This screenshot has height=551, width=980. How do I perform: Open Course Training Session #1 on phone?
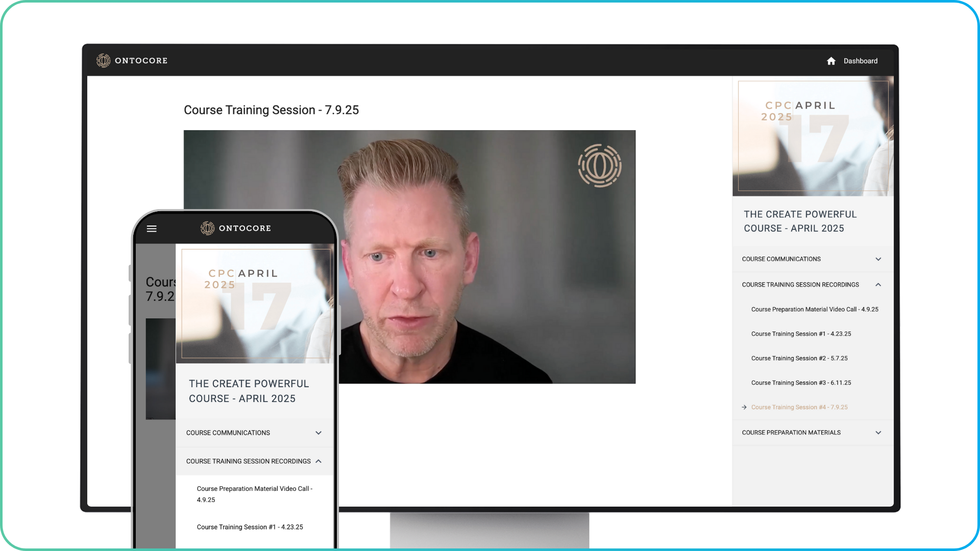(x=250, y=527)
